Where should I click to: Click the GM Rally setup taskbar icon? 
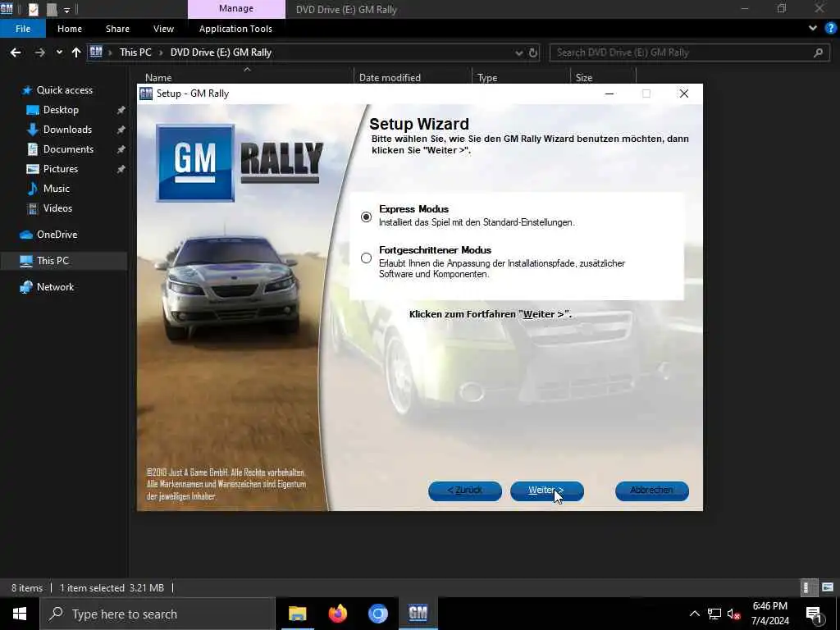pos(418,614)
